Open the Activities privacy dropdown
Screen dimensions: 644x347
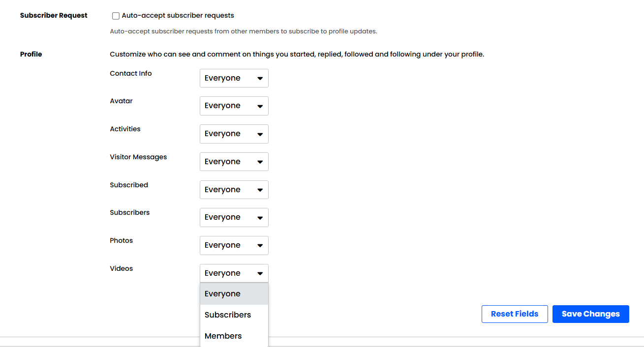point(234,134)
